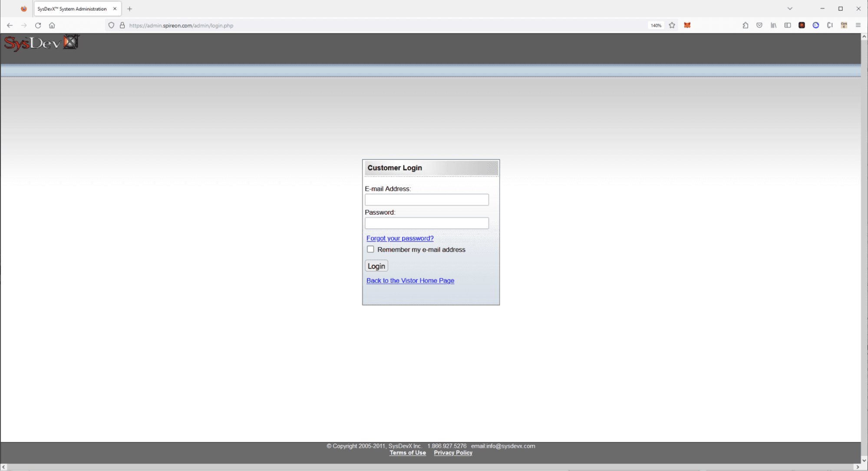Screen dimensions: 868x471
Task: Go to the browser home page icon
Action: (52, 25)
